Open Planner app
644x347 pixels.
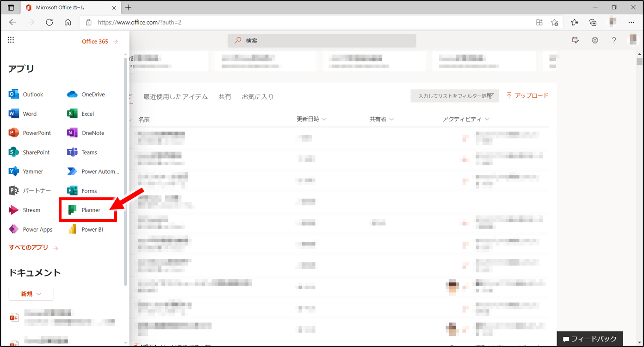(x=84, y=210)
